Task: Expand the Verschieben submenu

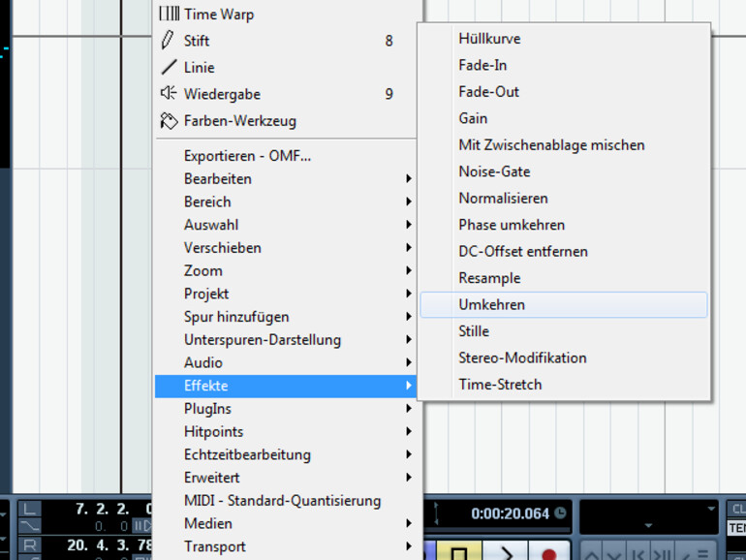Action: (x=286, y=248)
